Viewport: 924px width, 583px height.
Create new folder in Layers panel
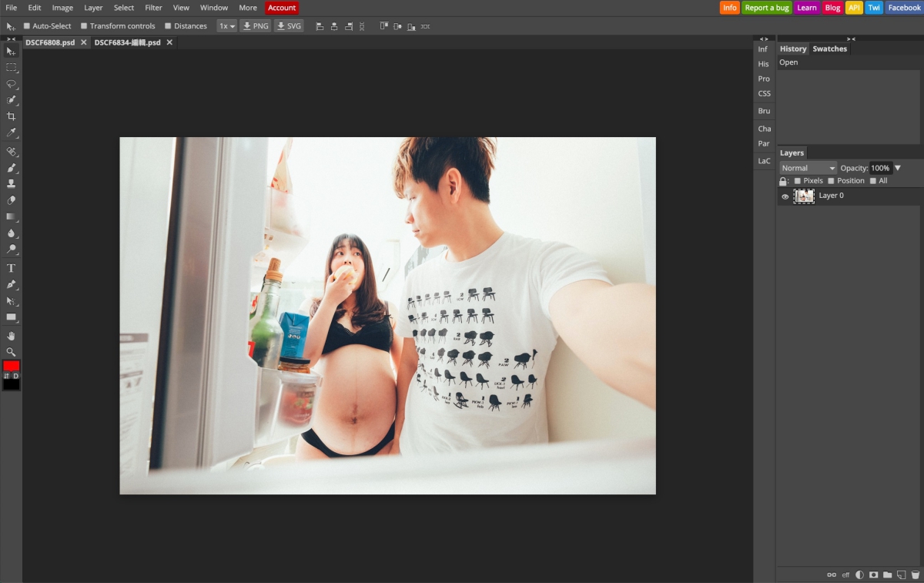pyautogui.click(x=887, y=575)
